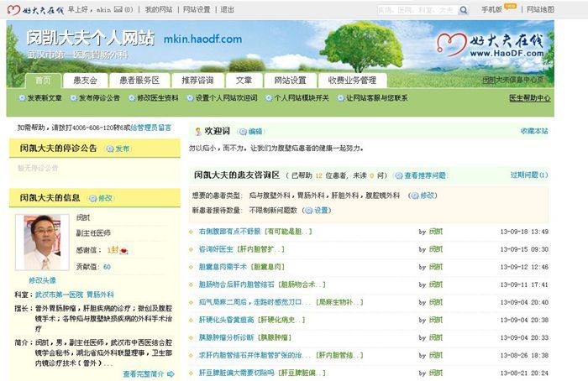
Task: Go to the 文章 tab
Action: click(244, 81)
